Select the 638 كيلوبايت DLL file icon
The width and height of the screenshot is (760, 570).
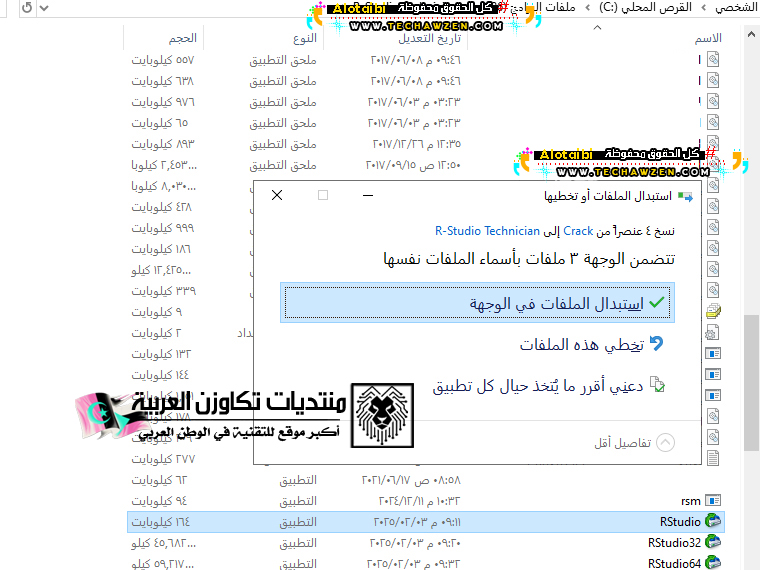click(713, 80)
